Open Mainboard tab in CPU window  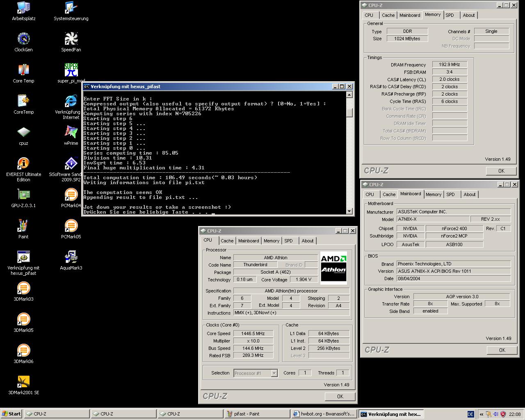[249, 241]
